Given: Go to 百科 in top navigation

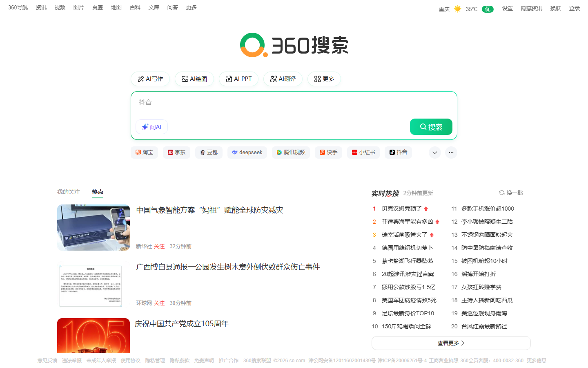Looking at the screenshot, I should click(135, 7).
